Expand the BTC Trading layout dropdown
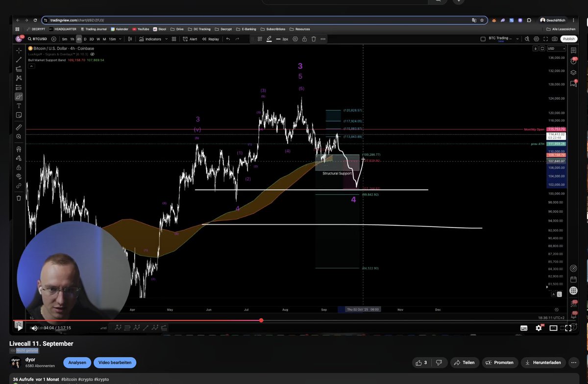The image size is (588, 384). 517,39
